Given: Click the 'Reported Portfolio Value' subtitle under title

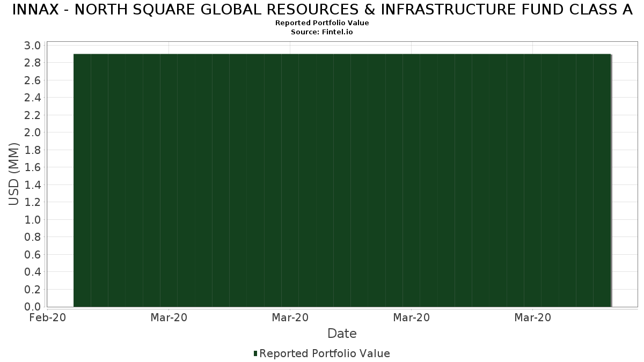Looking at the screenshot, I should pos(322,23).
